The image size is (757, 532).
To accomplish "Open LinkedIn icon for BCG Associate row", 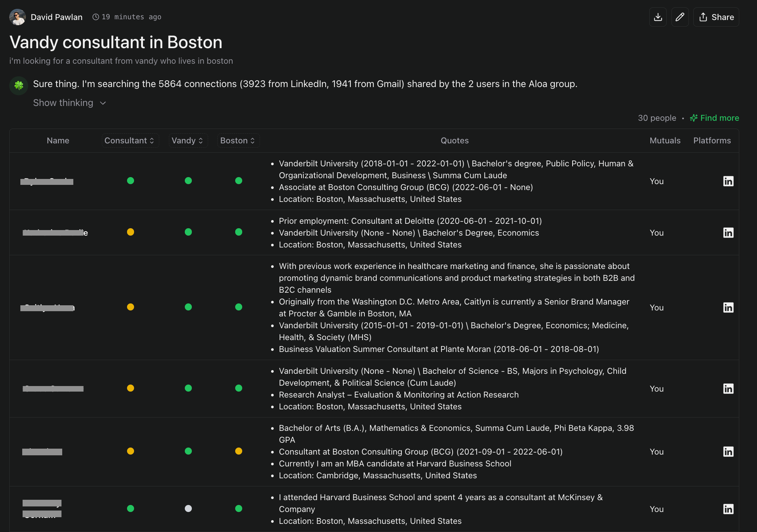I will (x=728, y=181).
